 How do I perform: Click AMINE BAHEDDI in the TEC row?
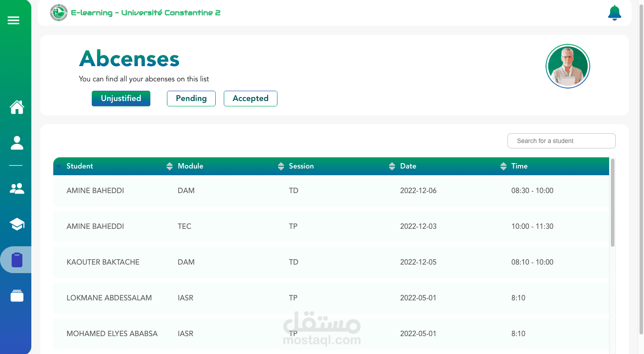pyautogui.click(x=95, y=226)
